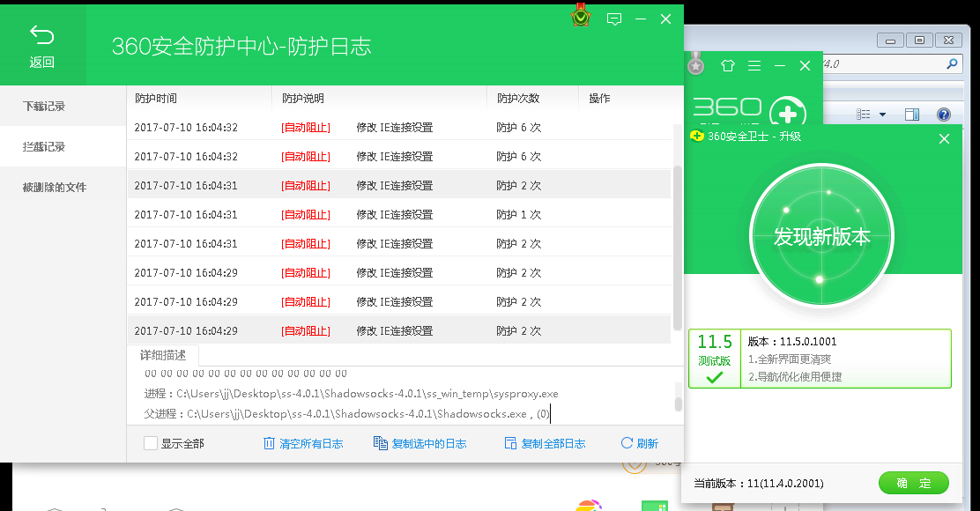Click the 复制选中的日志 link
The image size is (980, 511).
[x=428, y=443]
